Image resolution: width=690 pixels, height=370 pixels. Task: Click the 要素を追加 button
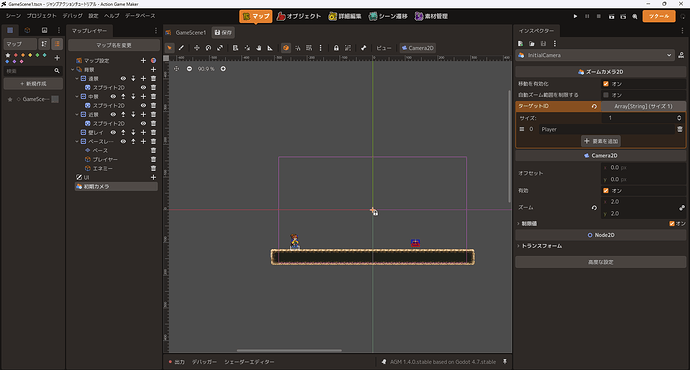point(601,141)
